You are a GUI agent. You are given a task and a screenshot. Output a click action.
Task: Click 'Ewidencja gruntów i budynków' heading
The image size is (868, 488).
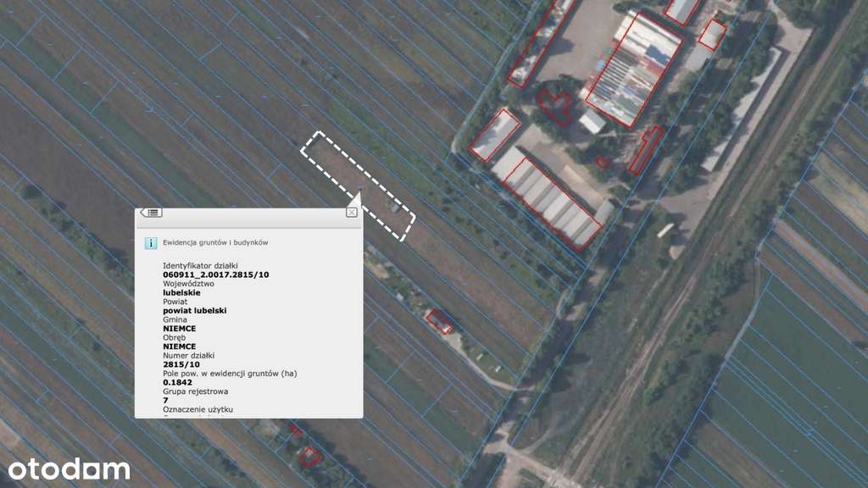pos(215,242)
